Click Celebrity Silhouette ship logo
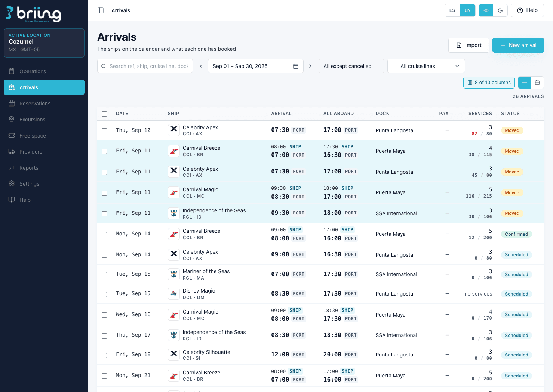The width and height of the screenshot is (553, 392). 174,355
